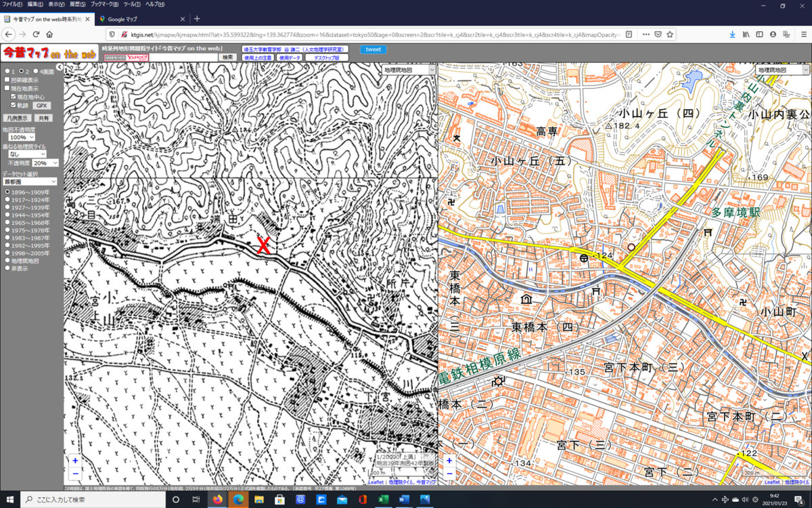Viewport: 812px width, 508px height.
Task: Open right map 地理院地図 layer dropdown
Action: 782,70
